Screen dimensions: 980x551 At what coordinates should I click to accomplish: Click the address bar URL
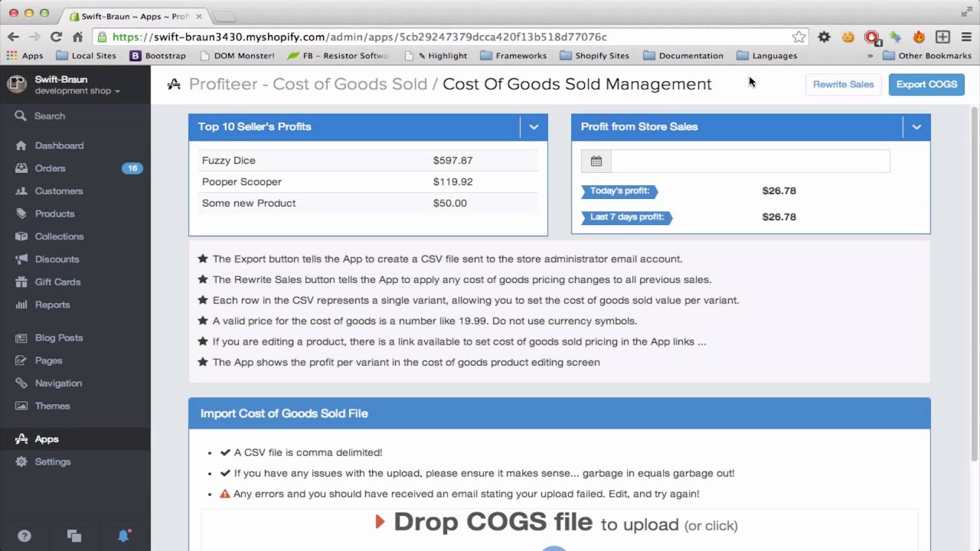click(x=360, y=37)
